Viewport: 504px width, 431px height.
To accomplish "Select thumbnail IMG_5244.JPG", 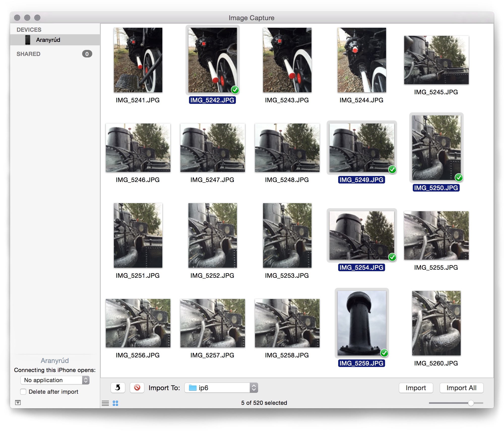I will click(x=362, y=60).
